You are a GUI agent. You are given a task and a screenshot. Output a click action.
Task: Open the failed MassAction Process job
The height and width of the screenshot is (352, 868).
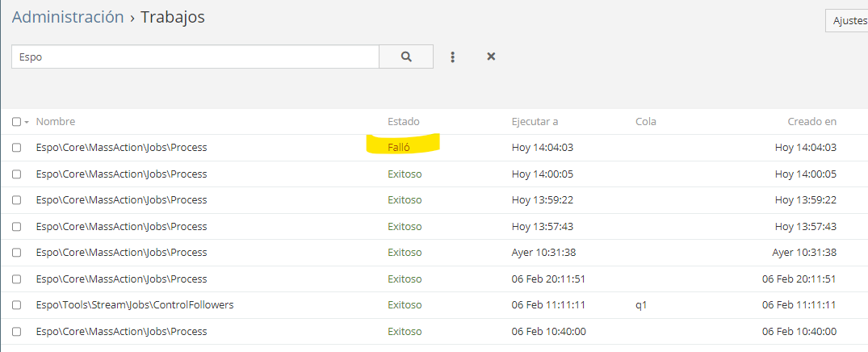coord(121,148)
